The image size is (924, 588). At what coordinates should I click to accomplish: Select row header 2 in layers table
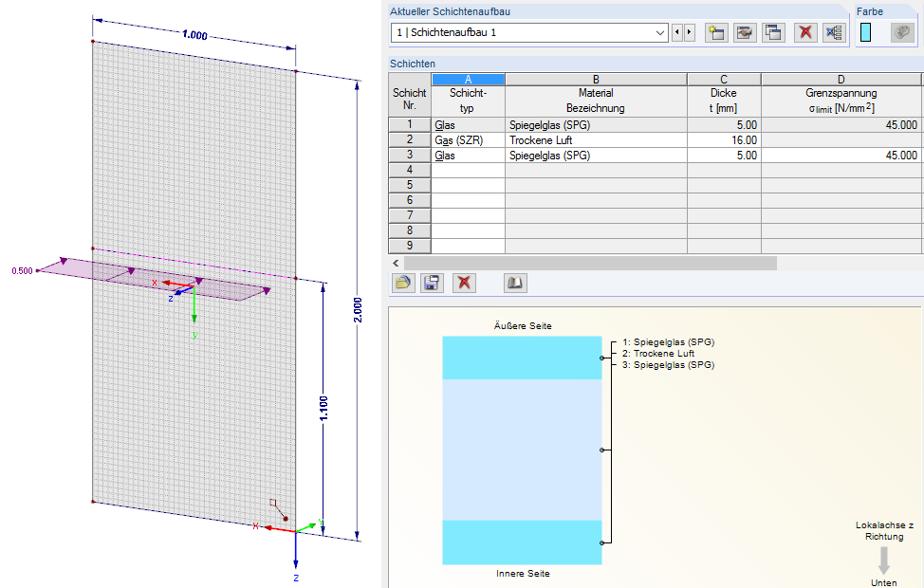click(410, 140)
